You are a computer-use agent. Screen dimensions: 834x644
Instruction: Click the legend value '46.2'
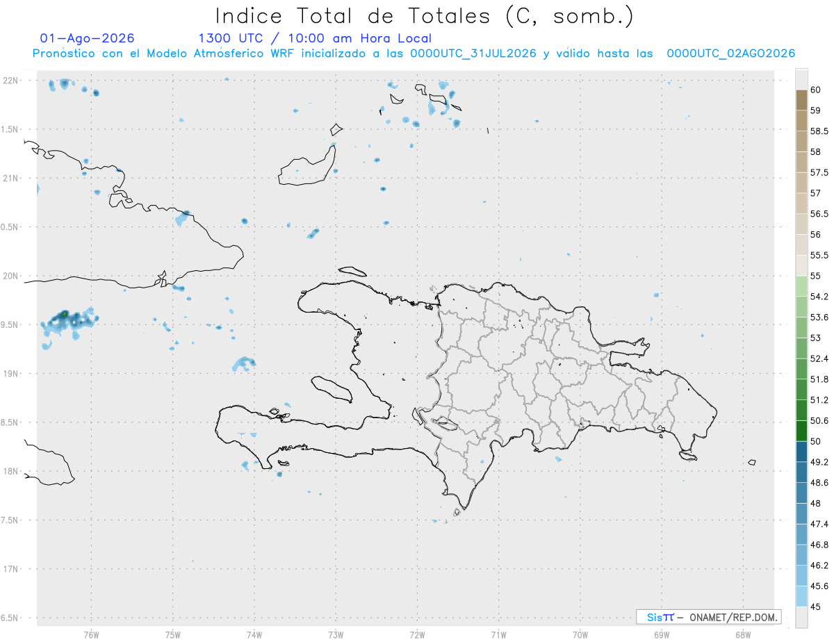(x=819, y=565)
